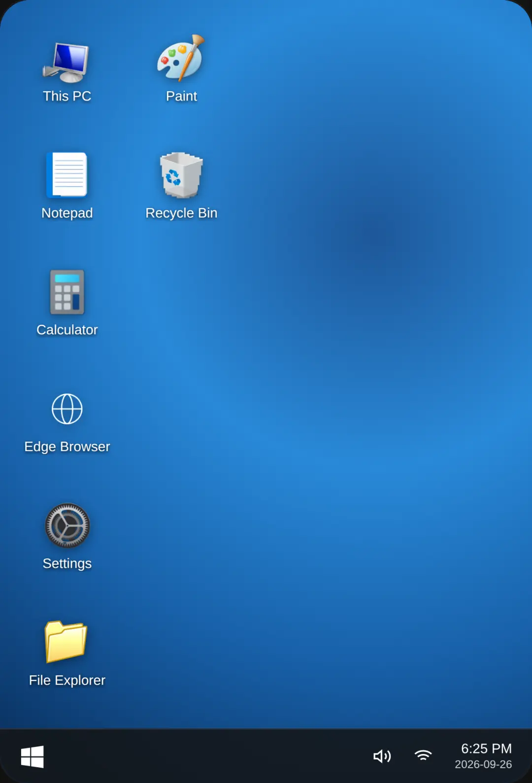Click the Wi-Fi network tray icon
Image resolution: width=532 pixels, height=783 pixels.
423,755
